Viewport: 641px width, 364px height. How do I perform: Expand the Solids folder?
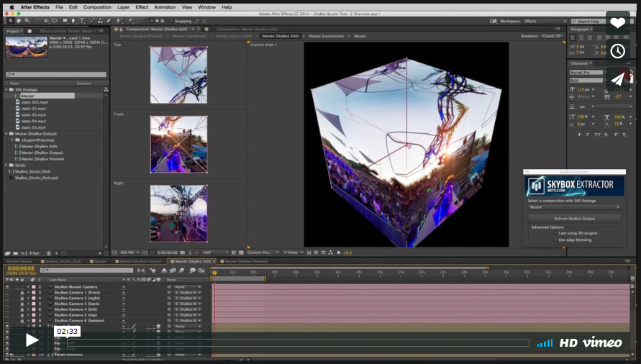click(x=6, y=165)
